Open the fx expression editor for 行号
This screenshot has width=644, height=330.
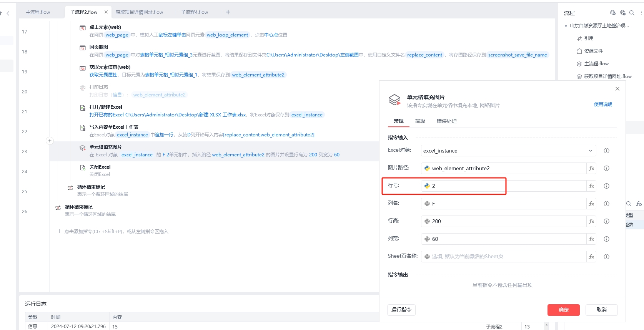591,186
